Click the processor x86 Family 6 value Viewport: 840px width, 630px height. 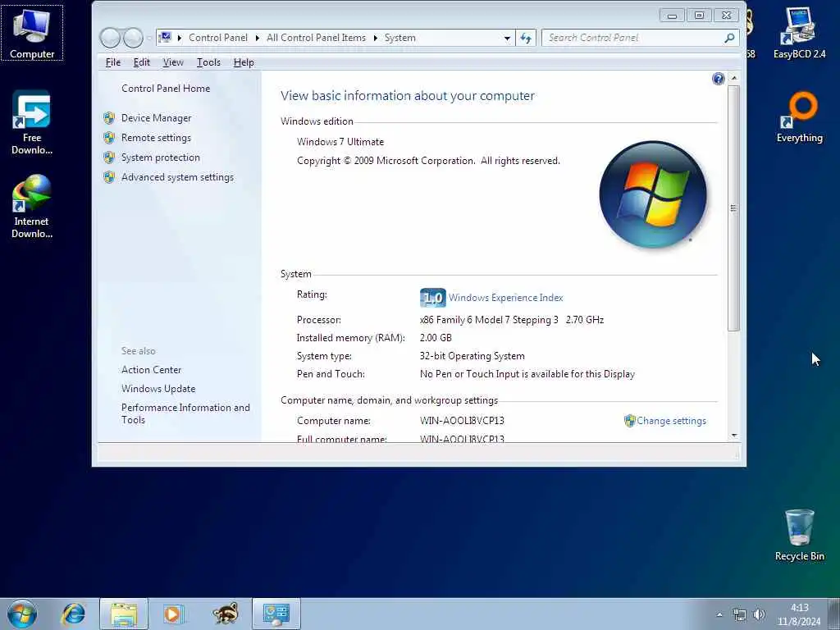point(512,320)
